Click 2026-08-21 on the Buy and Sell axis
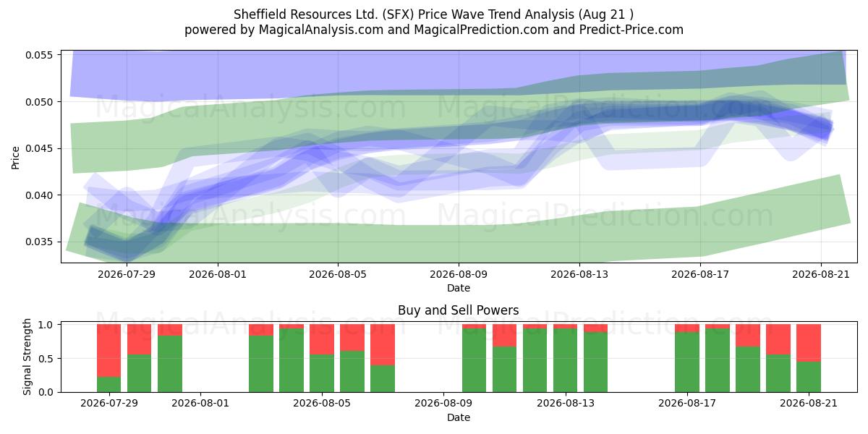Image resolution: width=868 pixels, height=434 pixels. click(x=809, y=404)
